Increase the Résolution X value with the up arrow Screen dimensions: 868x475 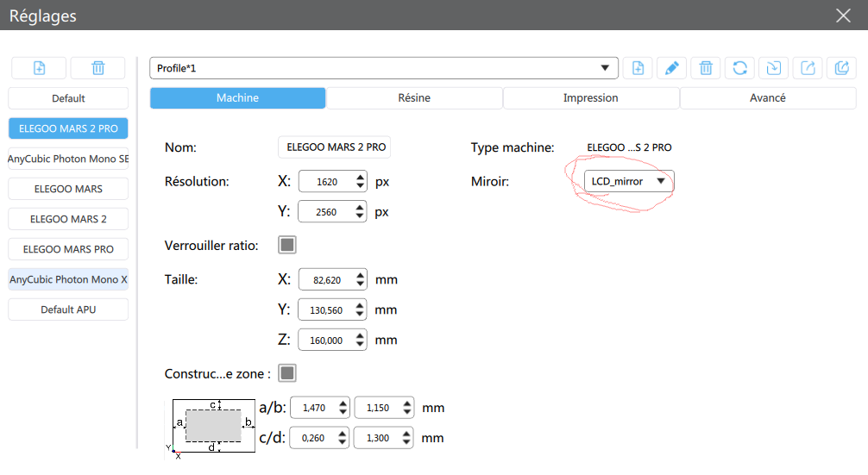361,177
